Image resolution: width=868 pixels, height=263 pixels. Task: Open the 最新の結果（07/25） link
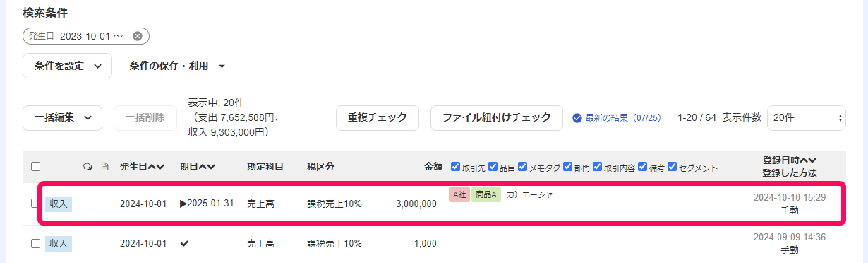[x=625, y=118]
